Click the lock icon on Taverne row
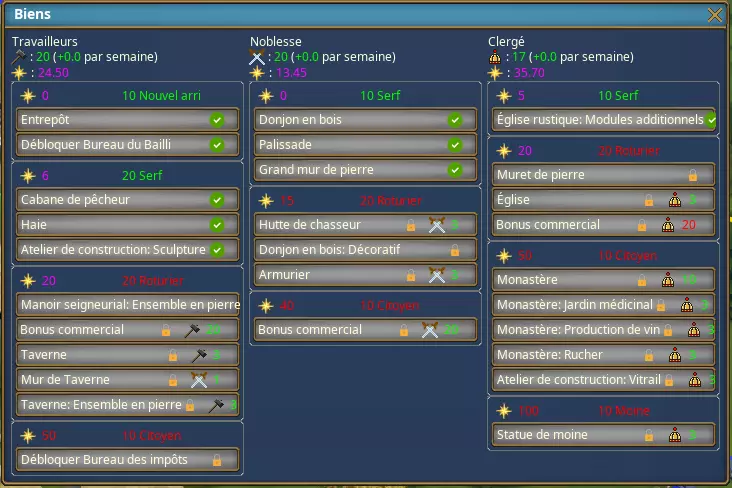 point(173,355)
